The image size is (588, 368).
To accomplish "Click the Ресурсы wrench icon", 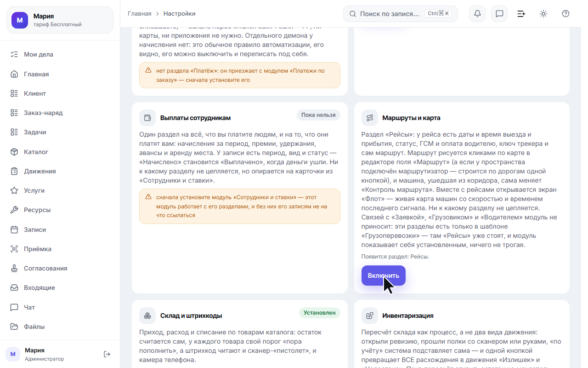I will coord(14,210).
